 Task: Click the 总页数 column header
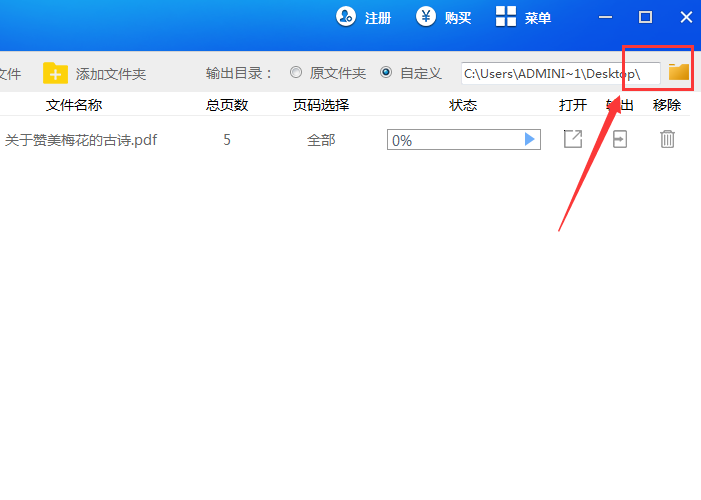click(227, 105)
